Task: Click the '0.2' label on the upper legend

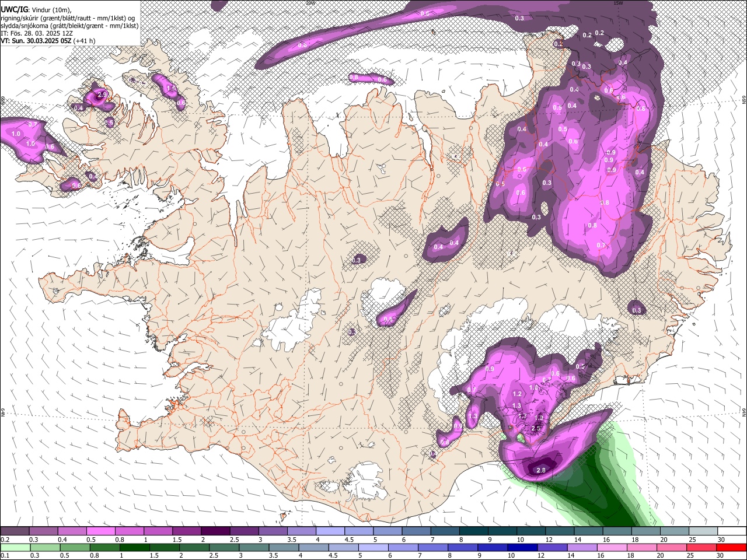Action: click(x=5, y=540)
